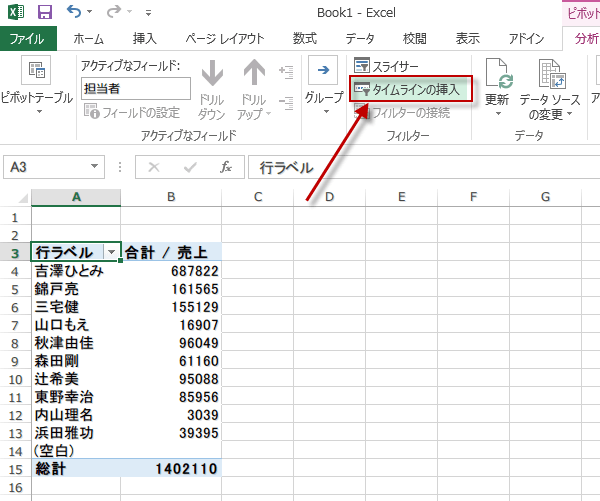Open the Undo history dropdown arrow
This screenshot has width=600, height=501.
pyautogui.click(x=94, y=14)
